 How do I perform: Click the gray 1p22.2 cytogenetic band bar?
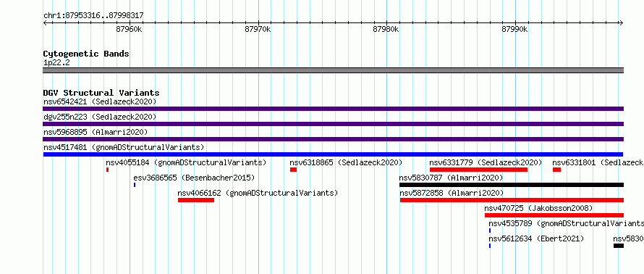334,70
